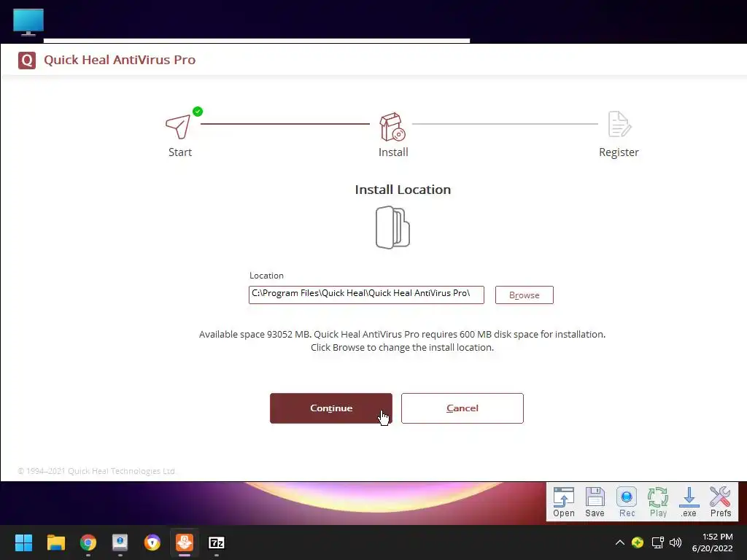Click the 'Register' step label
Image resolution: width=747 pixels, height=560 pixels.
[x=619, y=152]
